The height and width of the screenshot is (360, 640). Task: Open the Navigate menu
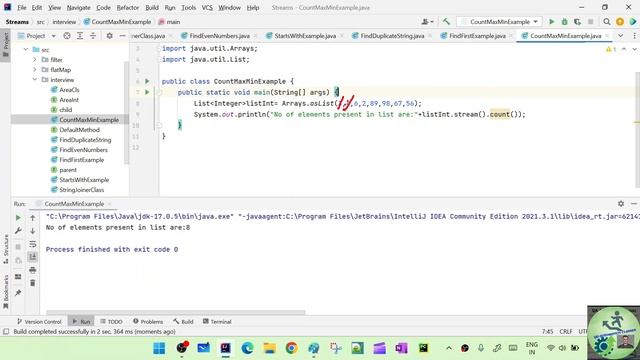[x=78, y=7]
